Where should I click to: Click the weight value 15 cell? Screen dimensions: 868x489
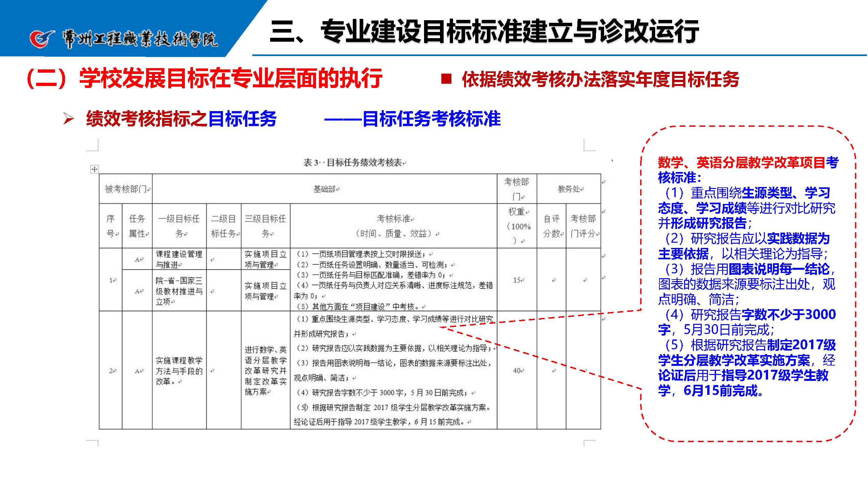point(517,280)
